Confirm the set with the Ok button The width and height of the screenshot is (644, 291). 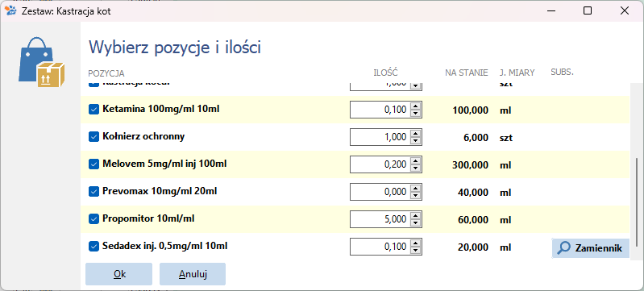[x=118, y=274]
